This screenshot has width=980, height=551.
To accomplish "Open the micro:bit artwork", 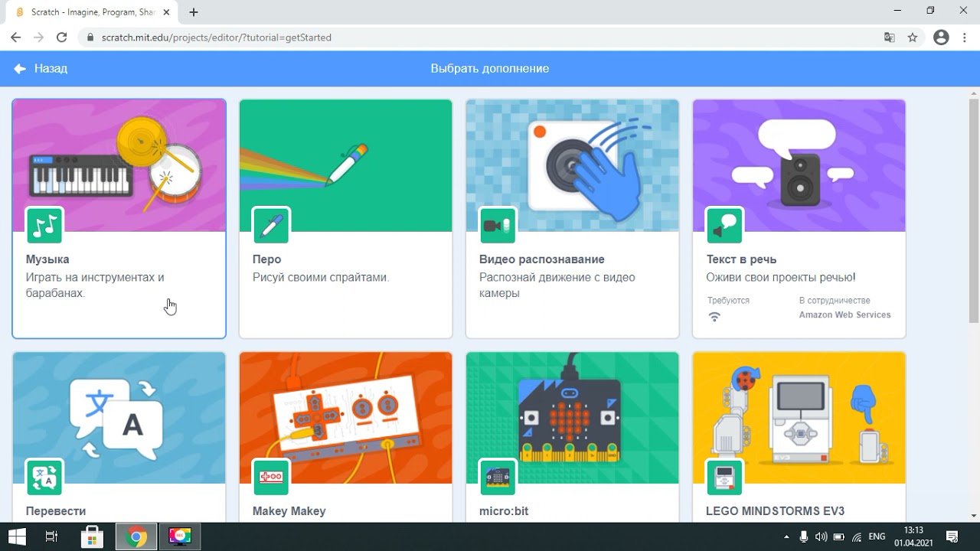I will click(573, 418).
